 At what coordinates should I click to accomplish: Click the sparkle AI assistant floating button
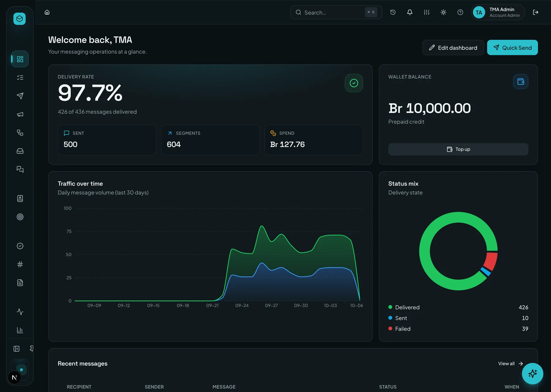[x=533, y=374]
